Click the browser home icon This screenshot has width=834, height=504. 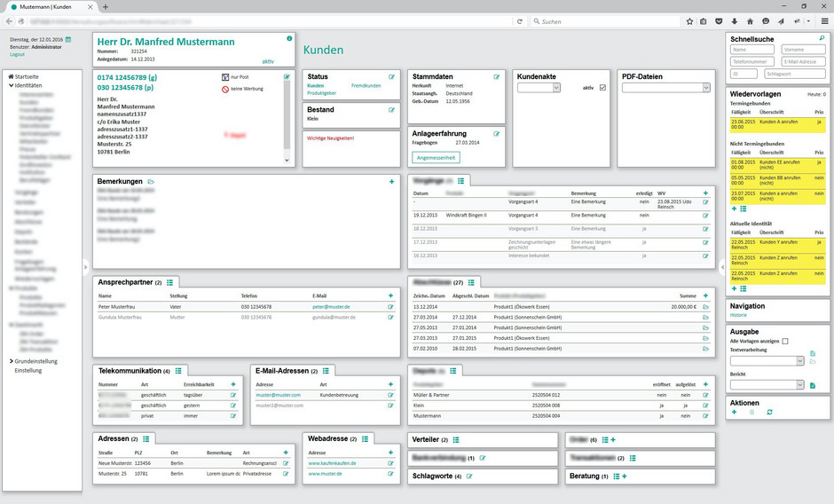750,21
